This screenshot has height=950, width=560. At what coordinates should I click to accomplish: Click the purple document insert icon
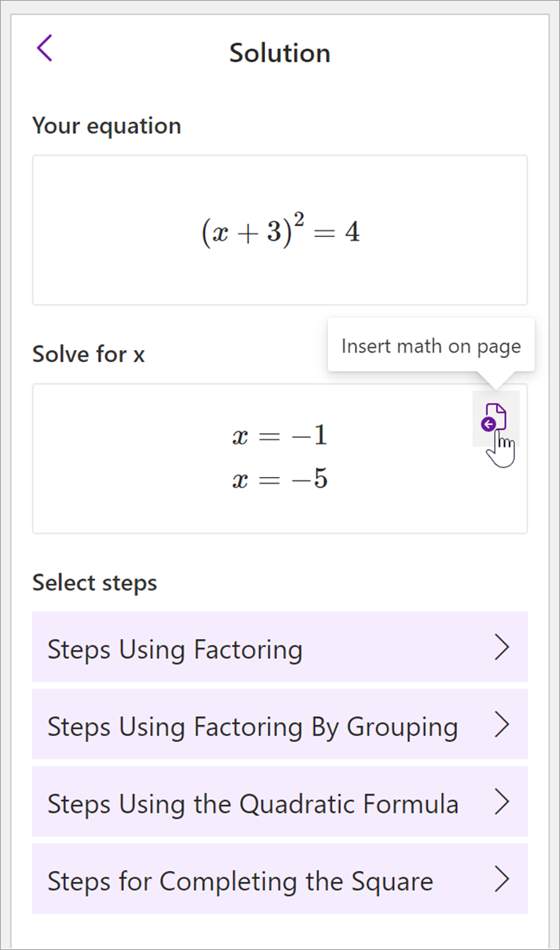(495, 417)
